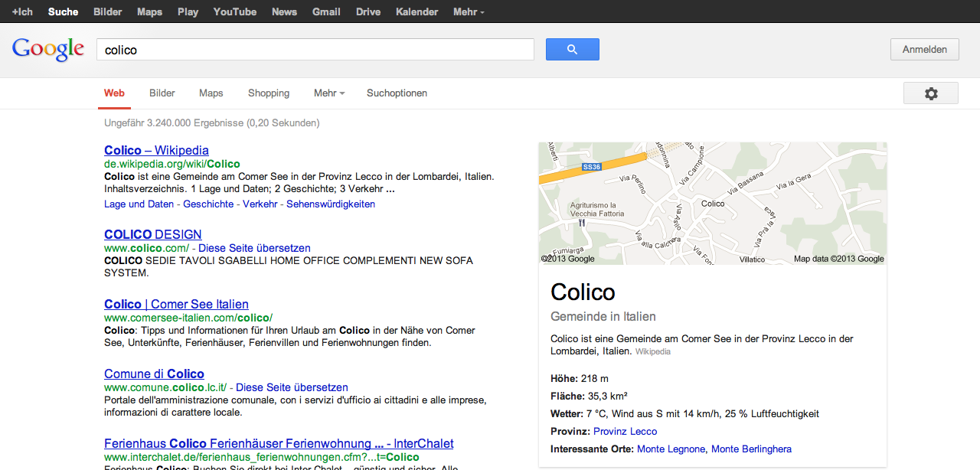
Task: Open YouTube from the top bar
Action: point(234,12)
